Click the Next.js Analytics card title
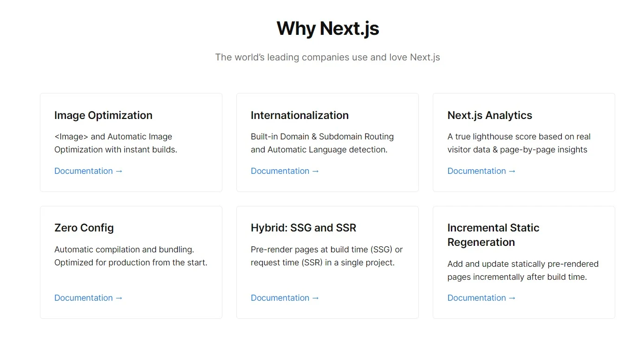 point(489,115)
